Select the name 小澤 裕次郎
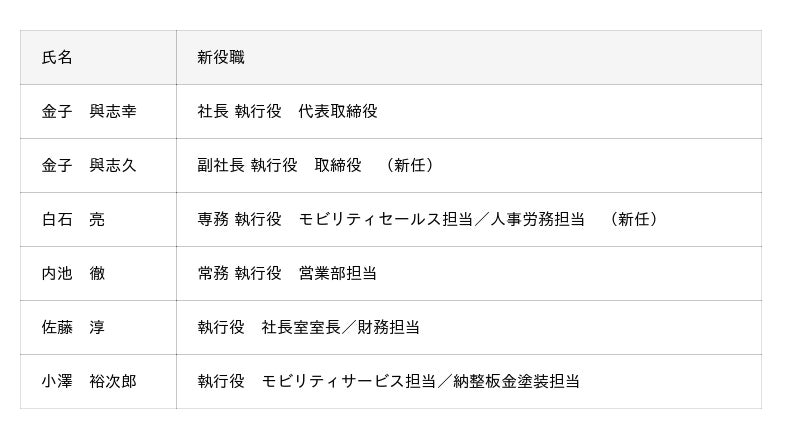The image size is (800, 439). point(89,382)
